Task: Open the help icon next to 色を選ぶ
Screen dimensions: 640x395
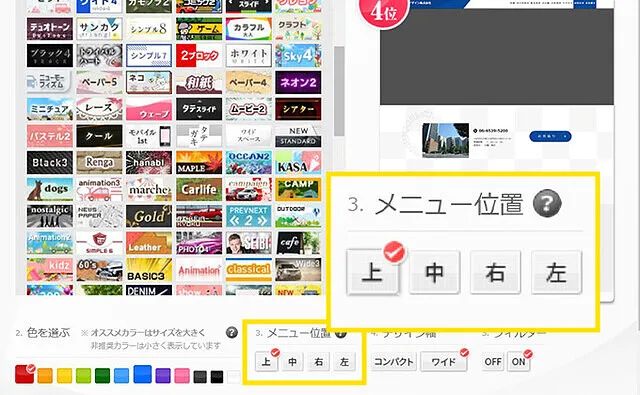Action: click(232, 333)
